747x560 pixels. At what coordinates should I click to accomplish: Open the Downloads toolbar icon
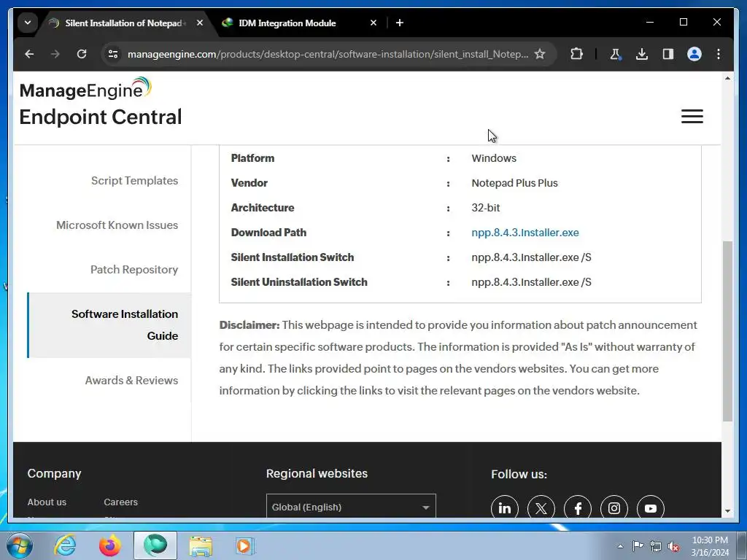[642, 54]
